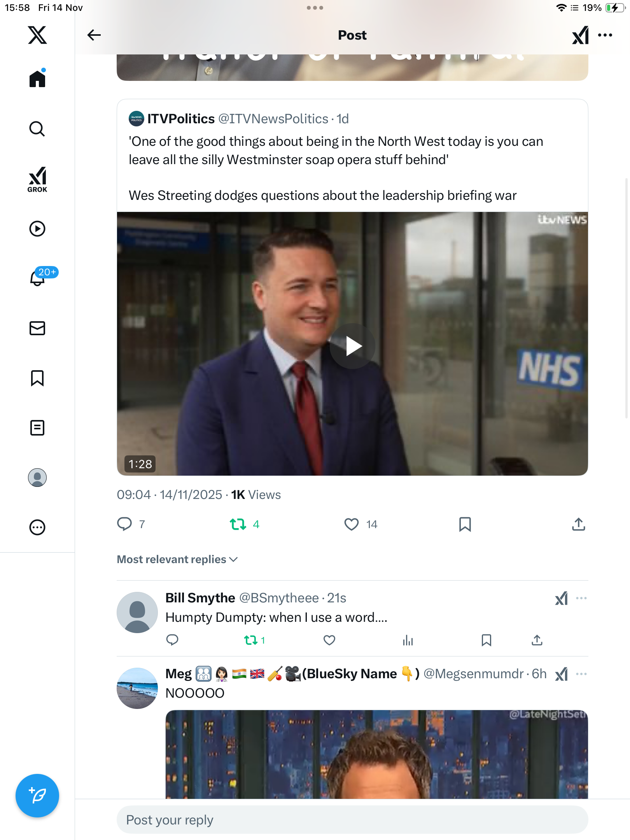Open the Search page
The width and height of the screenshot is (630, 840).
point(37,129)
